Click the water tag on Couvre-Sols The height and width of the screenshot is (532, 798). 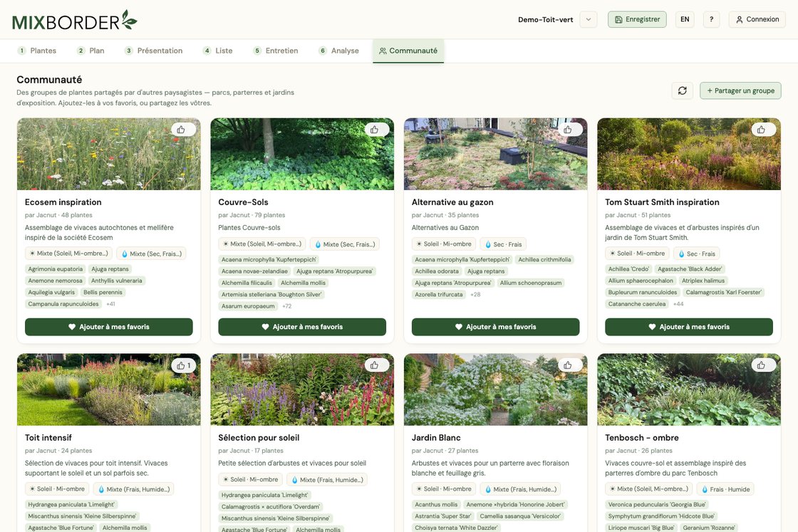click(345, 244)
